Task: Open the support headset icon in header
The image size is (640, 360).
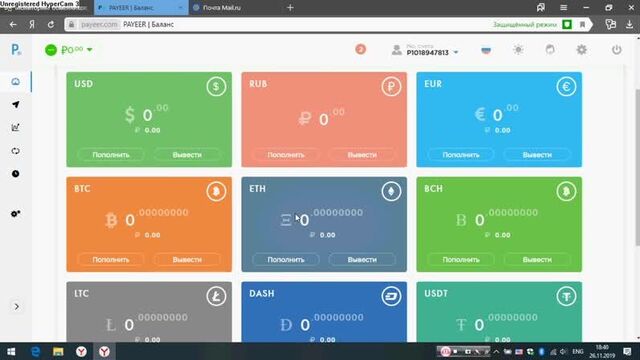Action: point(550,50)
